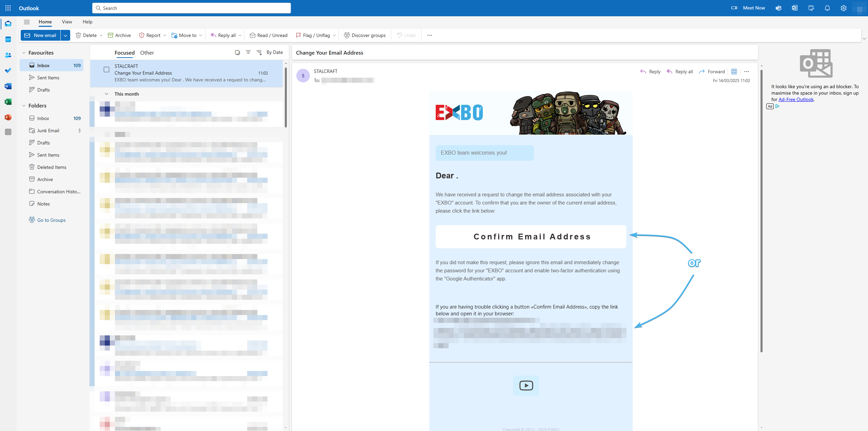The image size is (868, 431).
Task: Open Settings gear in header
Action: [844, 8]
